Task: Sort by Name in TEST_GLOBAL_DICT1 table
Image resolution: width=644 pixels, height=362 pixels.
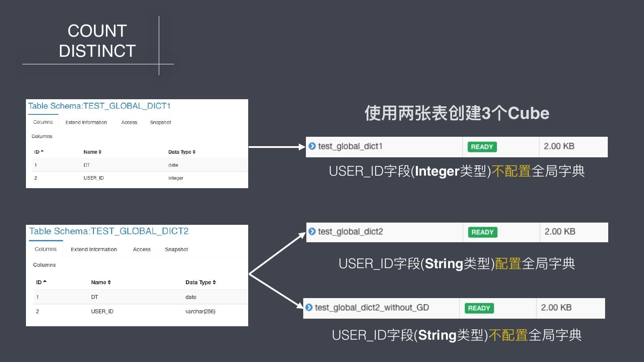Action: [x=93, y=152]
